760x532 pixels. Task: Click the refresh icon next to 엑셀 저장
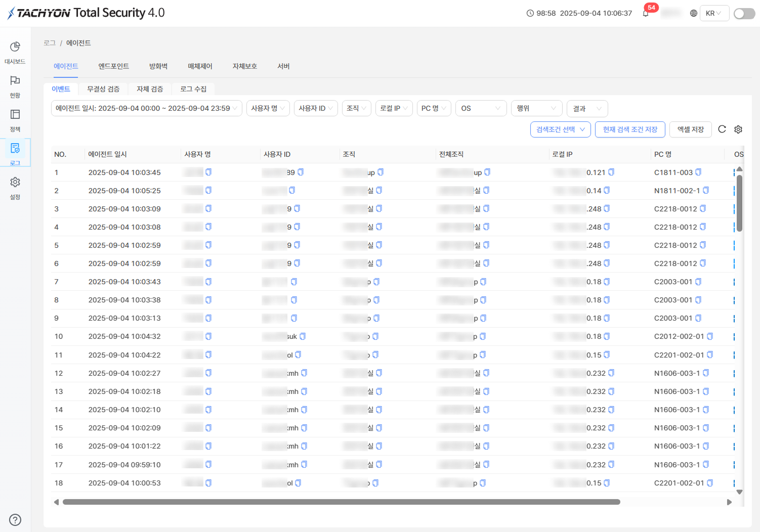click(722, 129)
